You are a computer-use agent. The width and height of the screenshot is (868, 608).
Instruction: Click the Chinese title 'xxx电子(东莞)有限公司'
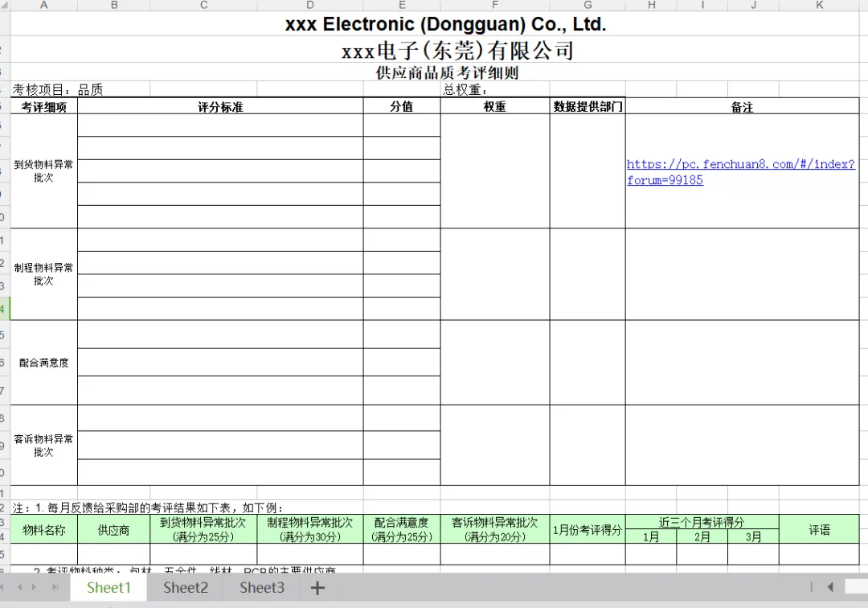point(457,51)
